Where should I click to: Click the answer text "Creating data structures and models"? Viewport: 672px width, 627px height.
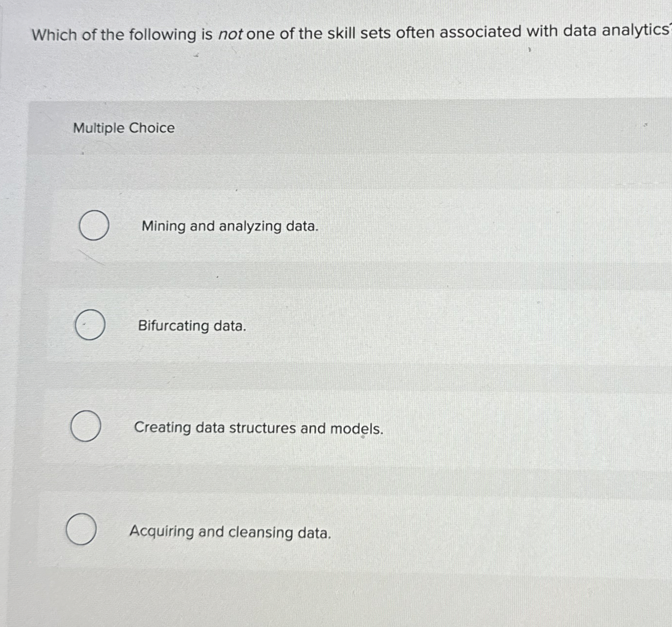pyautogui.click(x=258, y=428)
